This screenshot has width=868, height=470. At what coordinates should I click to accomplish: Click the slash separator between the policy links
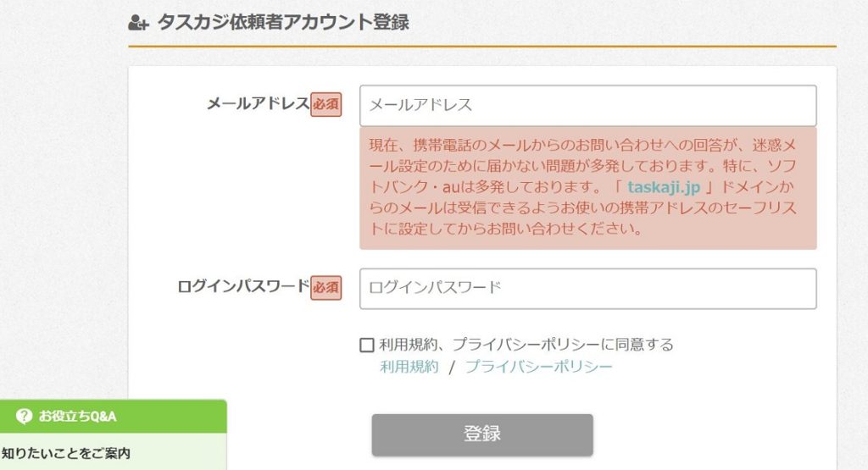point(452,368)
